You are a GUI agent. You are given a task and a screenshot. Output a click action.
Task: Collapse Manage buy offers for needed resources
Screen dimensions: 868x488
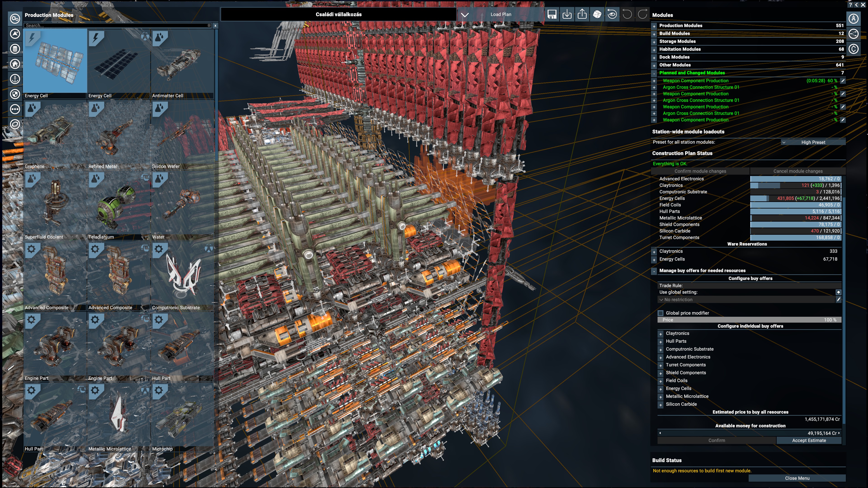(x=654, y=271)
